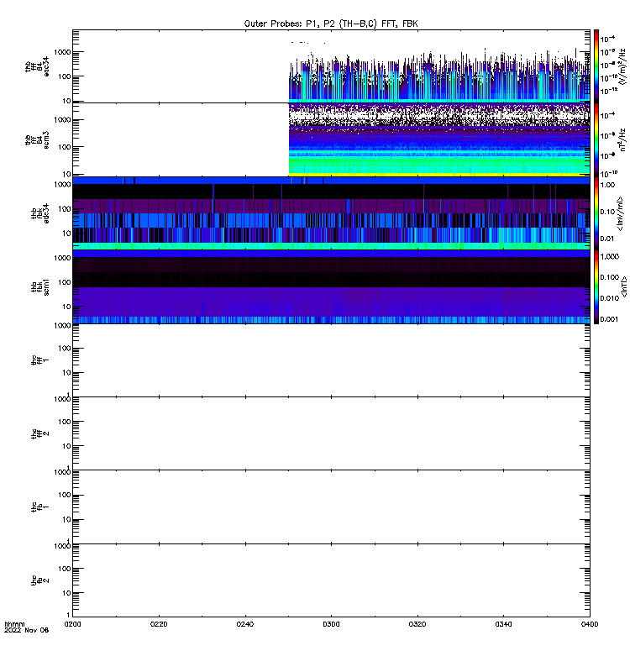
Task: Click the empty thc fff 2 panel
Action: [x=331, y=433]
